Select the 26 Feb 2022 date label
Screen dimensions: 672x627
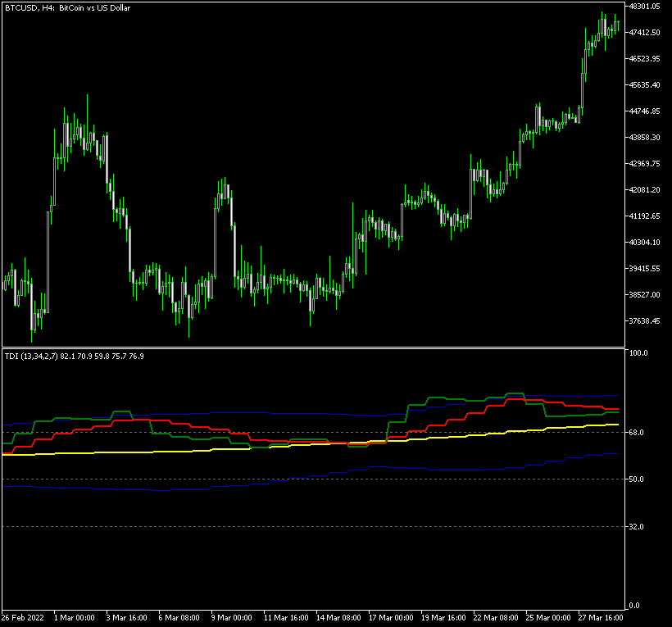pyautogui.click(x=23, y=617)
